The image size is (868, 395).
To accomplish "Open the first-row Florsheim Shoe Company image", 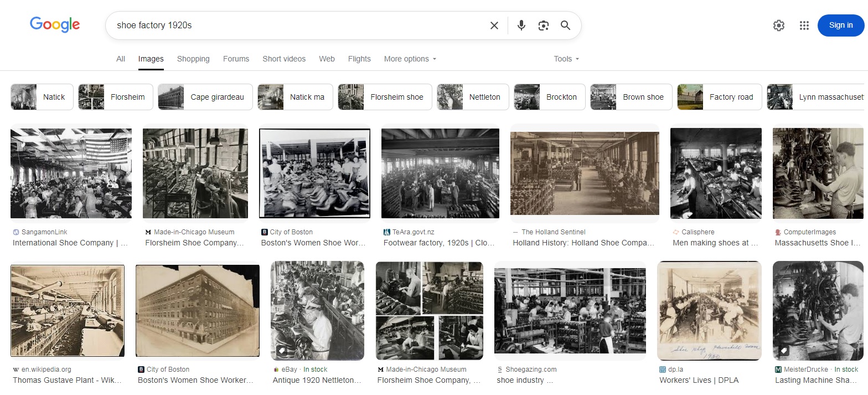I will 195,173.
